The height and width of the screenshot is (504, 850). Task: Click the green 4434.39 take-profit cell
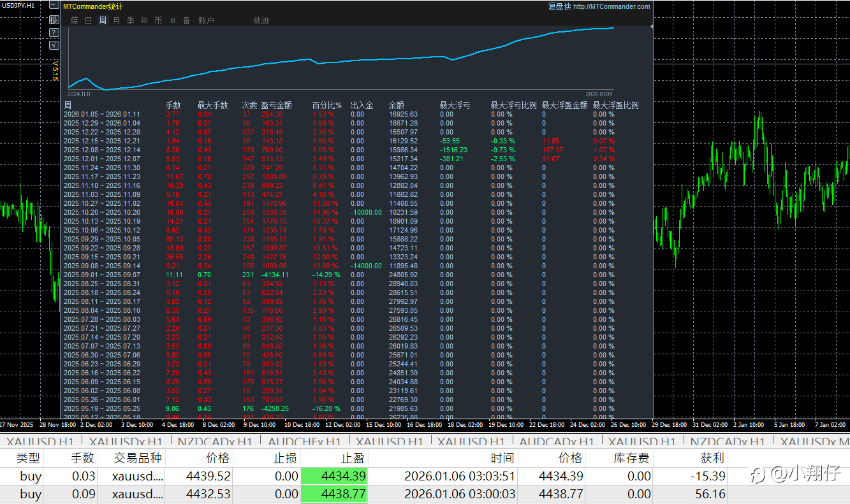click(x=333, y=476)
